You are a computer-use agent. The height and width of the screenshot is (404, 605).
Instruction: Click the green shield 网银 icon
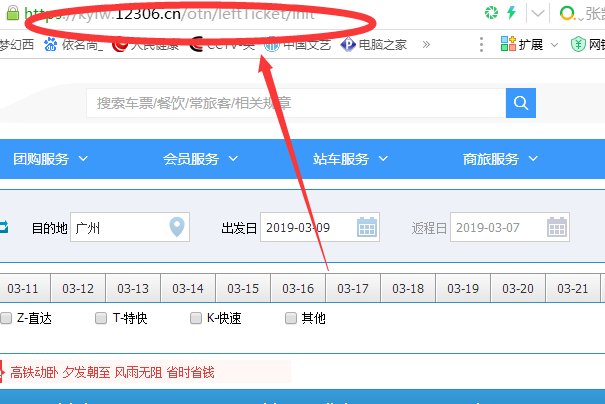(x=578, y=45)
